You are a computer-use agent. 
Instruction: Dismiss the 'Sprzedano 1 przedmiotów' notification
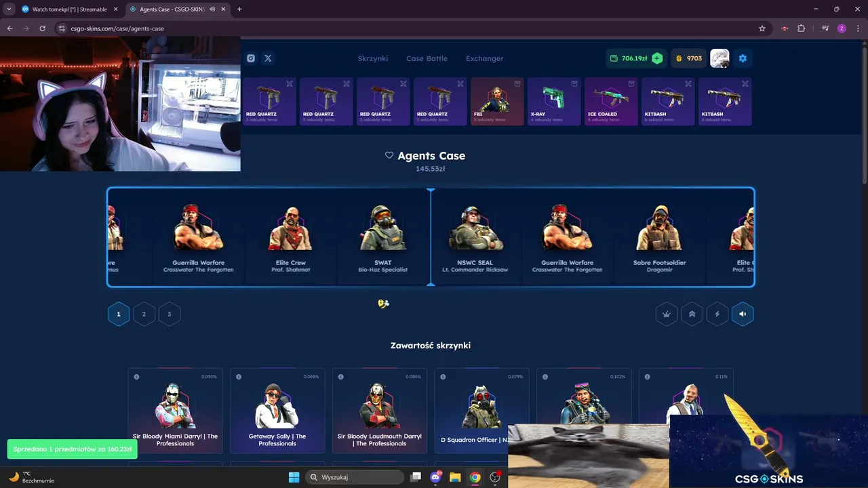73,449
